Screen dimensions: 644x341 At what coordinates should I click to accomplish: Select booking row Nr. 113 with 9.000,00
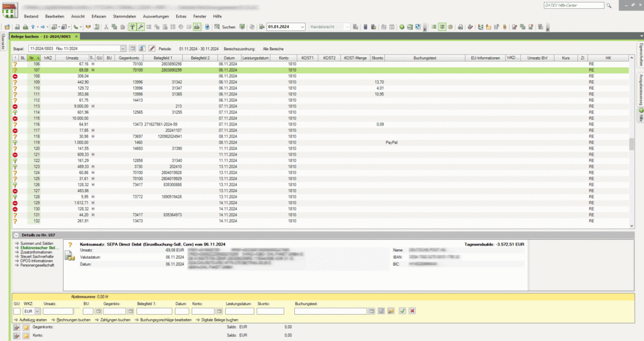pyautogui.click(x=320, y=106)
